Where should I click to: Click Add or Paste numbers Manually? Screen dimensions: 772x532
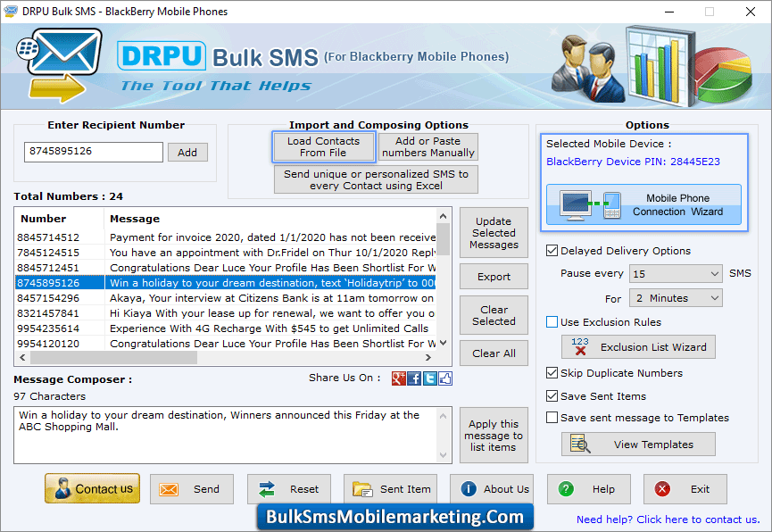[428, 146]
